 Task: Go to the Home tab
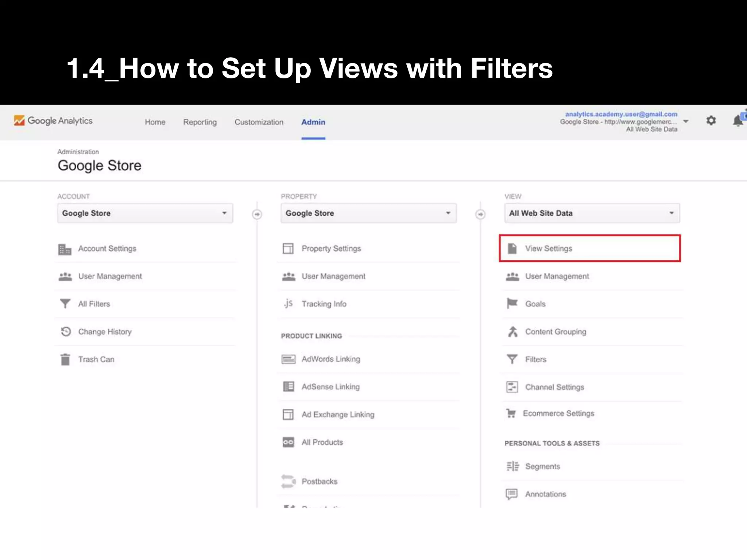(x=155, y=122)
